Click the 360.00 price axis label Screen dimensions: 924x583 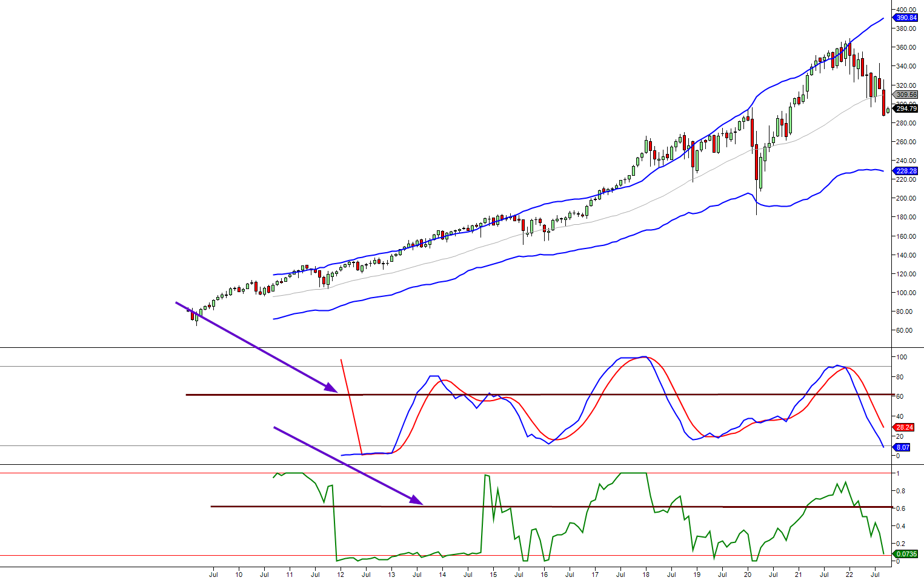[906, 47]
